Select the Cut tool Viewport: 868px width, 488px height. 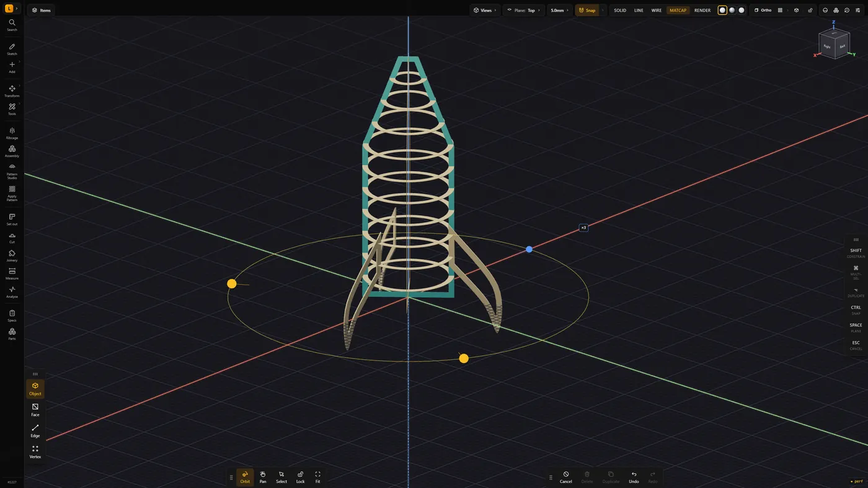[12, 237]
